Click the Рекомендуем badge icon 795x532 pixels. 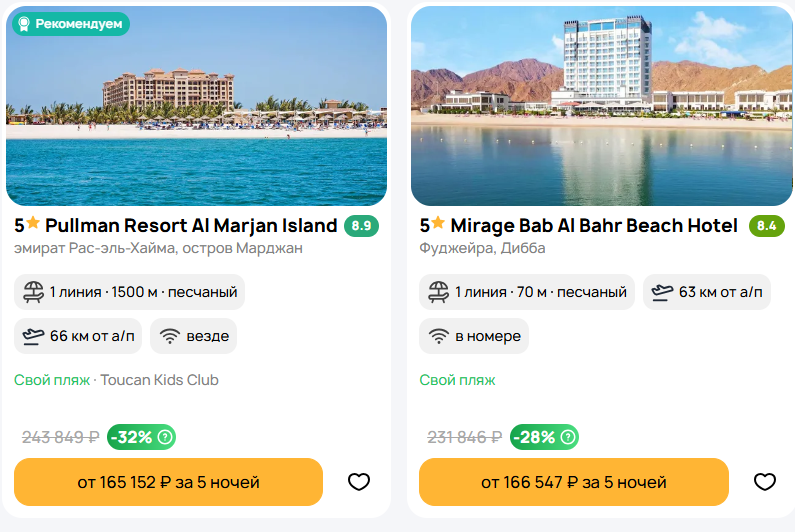point(24,23)
